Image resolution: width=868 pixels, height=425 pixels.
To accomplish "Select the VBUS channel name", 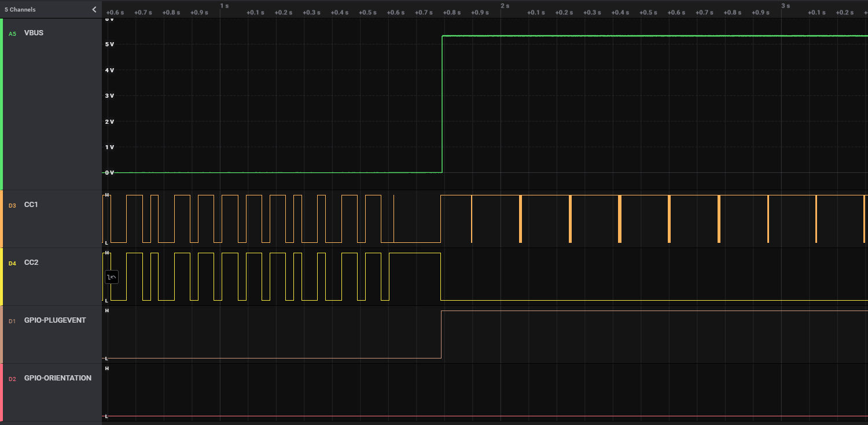I will point(34,33).
